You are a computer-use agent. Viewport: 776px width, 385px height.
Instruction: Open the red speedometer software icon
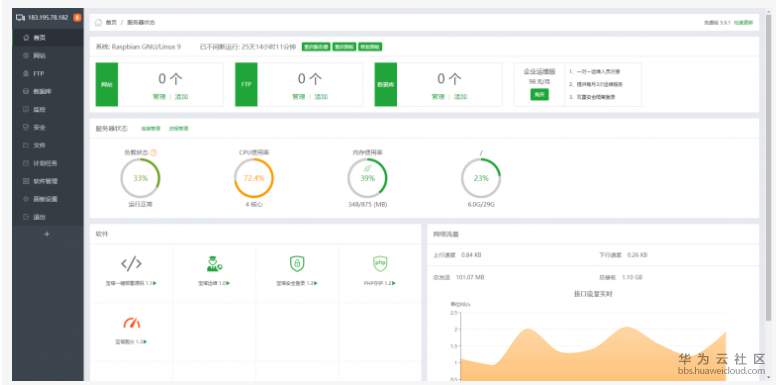pos(132,323)
